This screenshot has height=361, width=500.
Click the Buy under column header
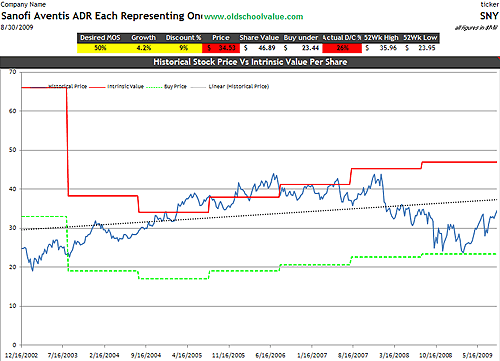(301, 38)
